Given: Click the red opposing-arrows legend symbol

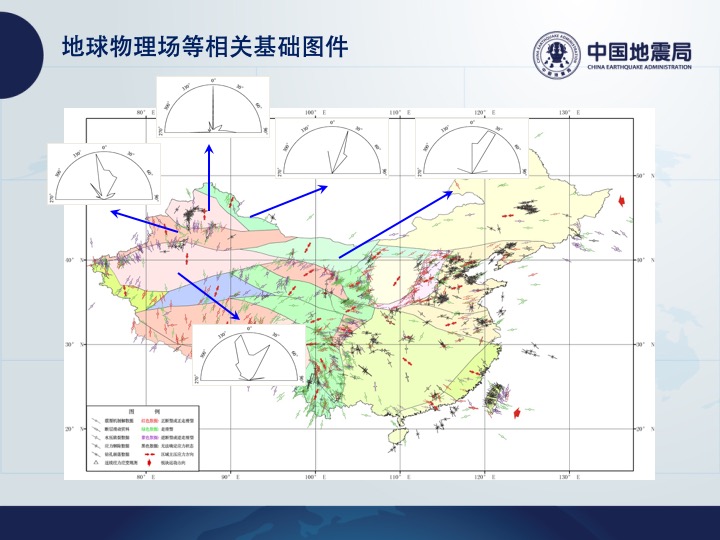Looking at the screenshot, I should [149, 454].
